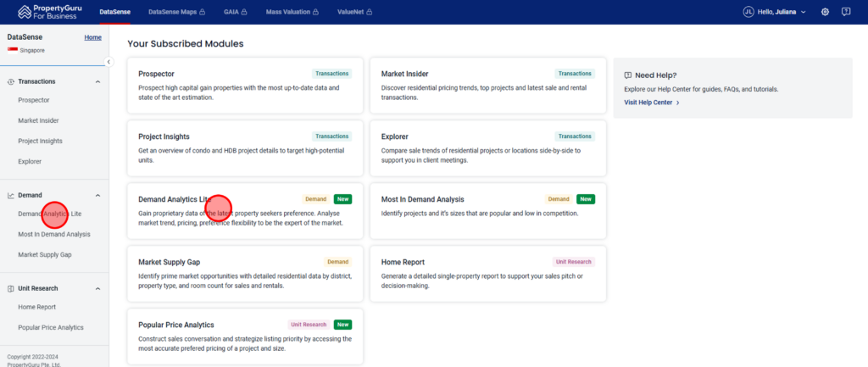
Task: Click New badge on Demand Analytics Lite card
Action: [342, 199]
